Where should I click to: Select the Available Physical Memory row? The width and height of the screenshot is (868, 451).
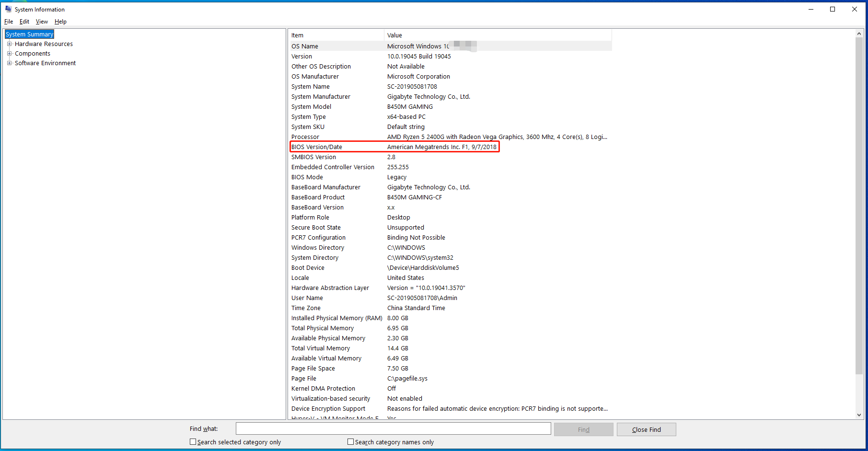[x=450, y=338]
